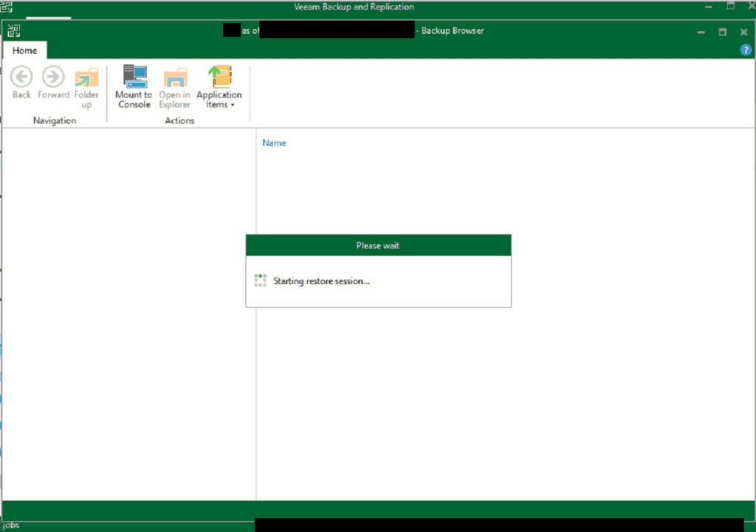The height and width of the screenshot is (532, 756).
Task: Click the Back navigation arrow icon
Action: point(21,77)
